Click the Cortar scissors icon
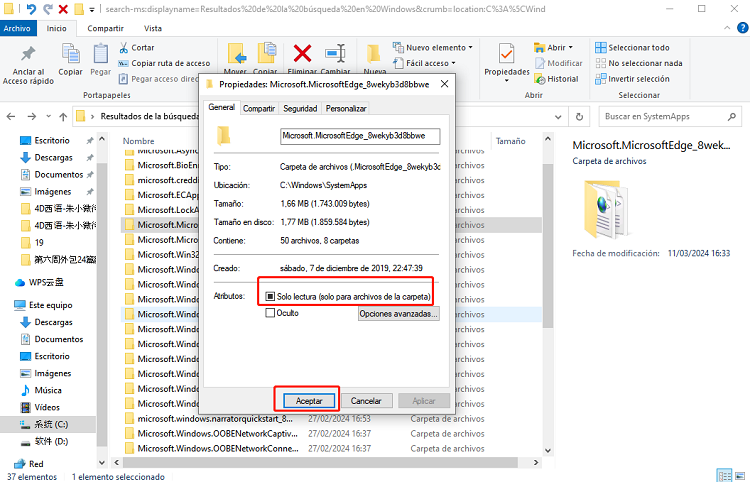This screenshot has height=482, width=750. click(x=123, y=47)
